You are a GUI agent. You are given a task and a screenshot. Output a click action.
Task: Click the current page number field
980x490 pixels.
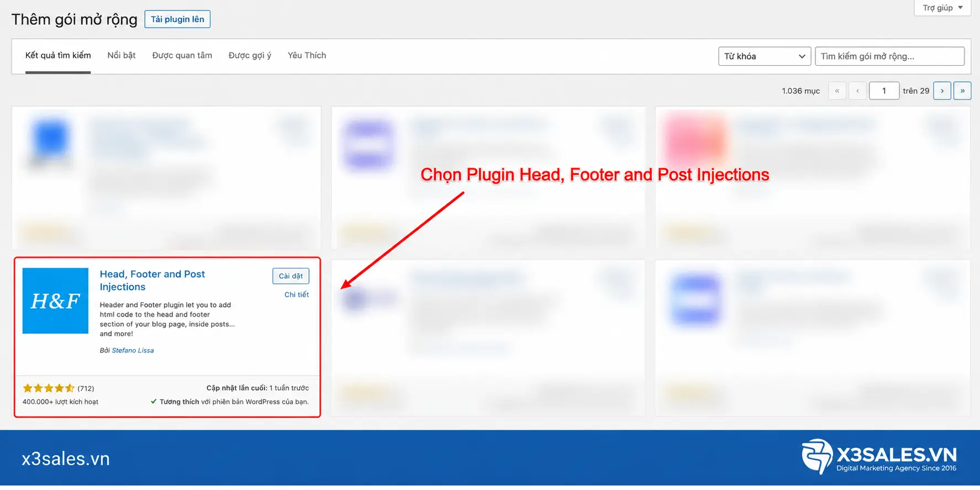pos(884,91)
